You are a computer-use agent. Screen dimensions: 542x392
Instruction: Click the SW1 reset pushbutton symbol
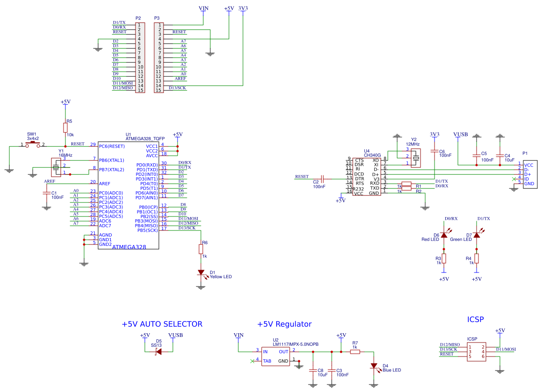(x=34, y=144)
